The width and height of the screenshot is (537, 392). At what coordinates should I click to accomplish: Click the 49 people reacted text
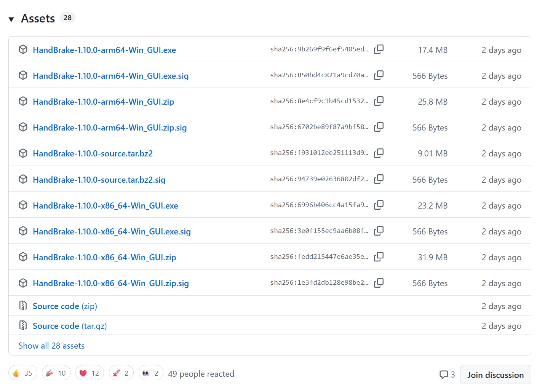pyautogui.click(x=201, y=374)
